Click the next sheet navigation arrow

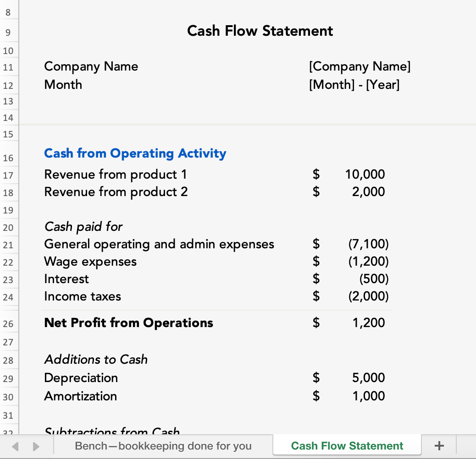point(36,446)
